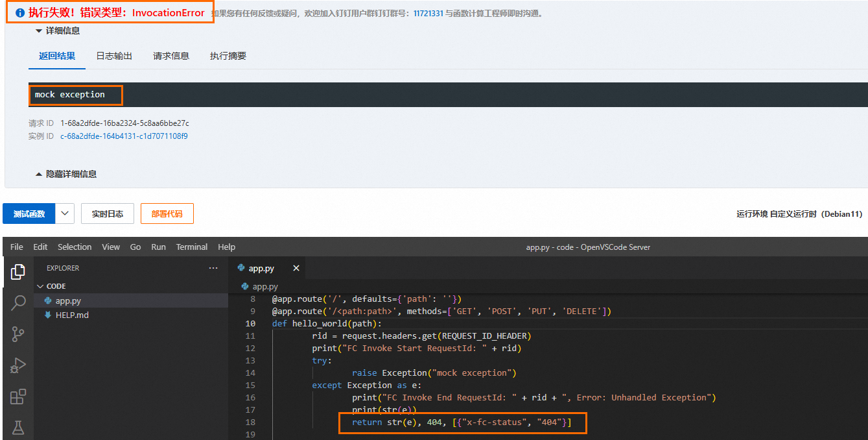The height and width of the screenshot is (440, 868).
Task: Open the instance ID link c-68a2dfde
Action: click(124, 136)
